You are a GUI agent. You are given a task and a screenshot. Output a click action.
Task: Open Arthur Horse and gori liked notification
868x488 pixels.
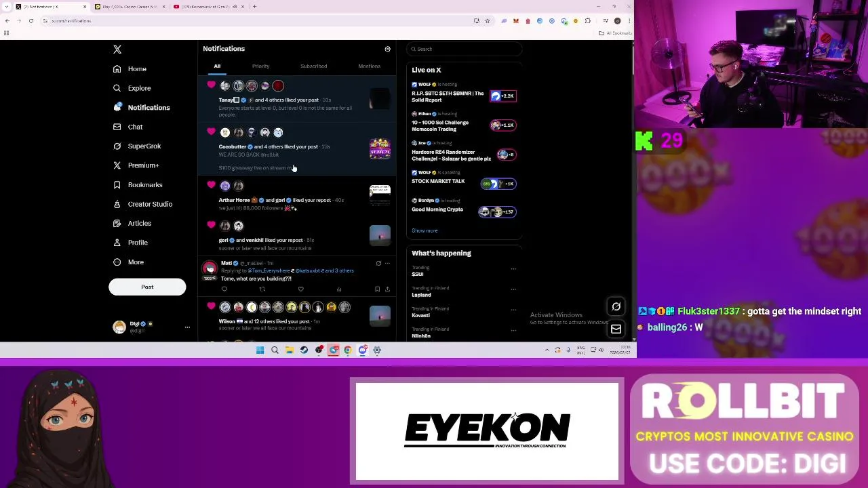click(x=297, y=197)
